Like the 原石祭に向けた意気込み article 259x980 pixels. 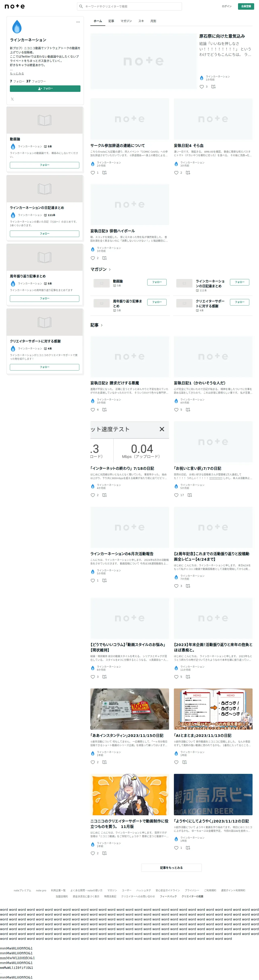click(202, 87)
